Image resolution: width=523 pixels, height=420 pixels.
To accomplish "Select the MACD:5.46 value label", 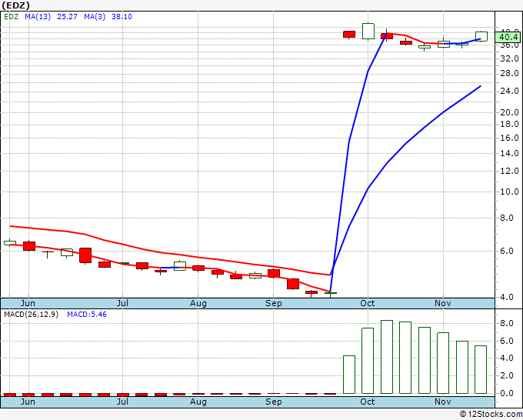I will coord(87,315).
